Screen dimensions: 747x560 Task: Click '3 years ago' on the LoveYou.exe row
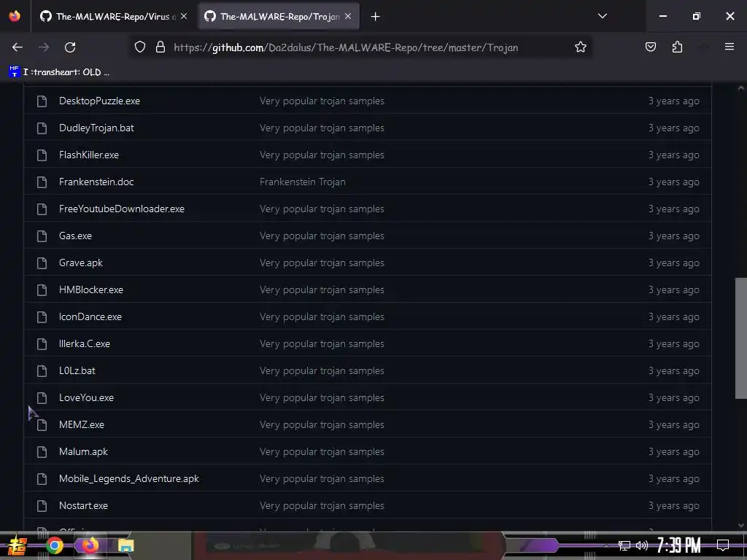pyautogui.click(x=673, y=397)
